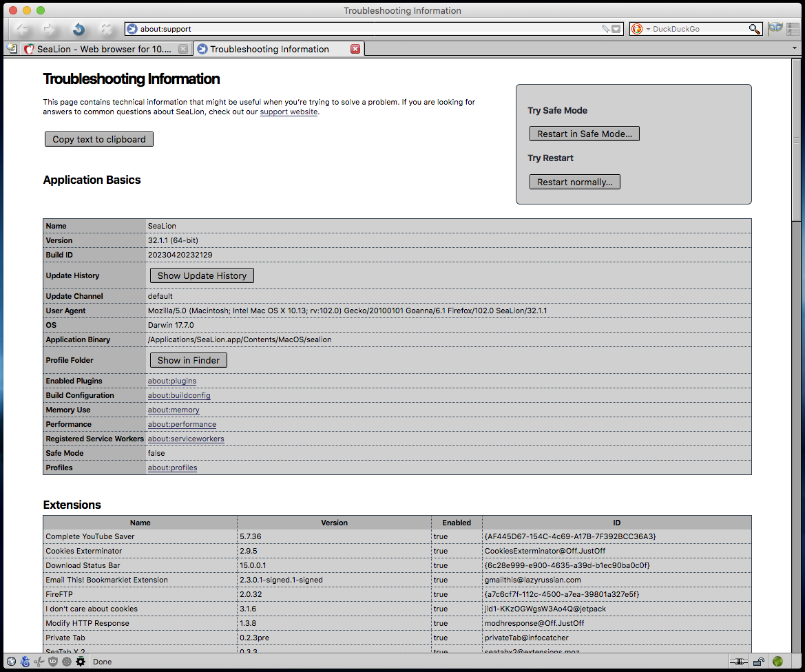Click Download Status Bar extension name

click(83, 565)
